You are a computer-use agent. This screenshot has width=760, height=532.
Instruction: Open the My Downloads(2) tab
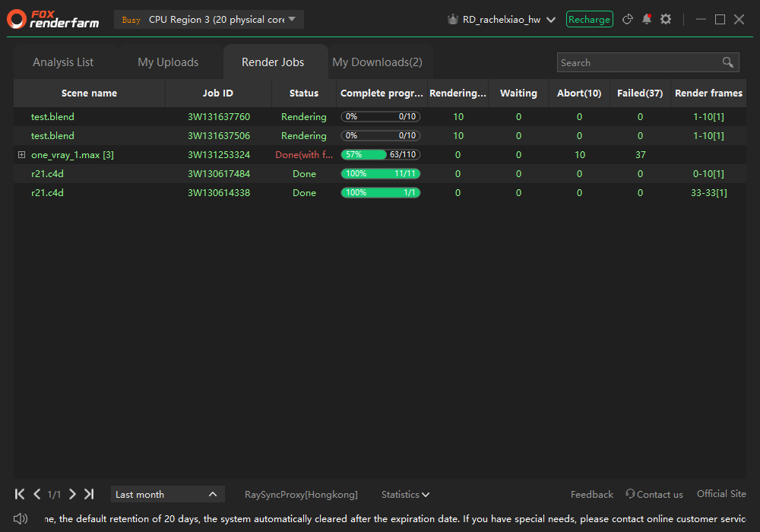[377, 62]
